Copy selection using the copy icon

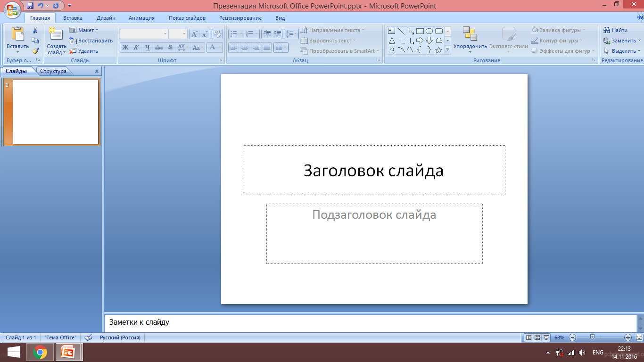pyautogui.click(x=35, y=41)
